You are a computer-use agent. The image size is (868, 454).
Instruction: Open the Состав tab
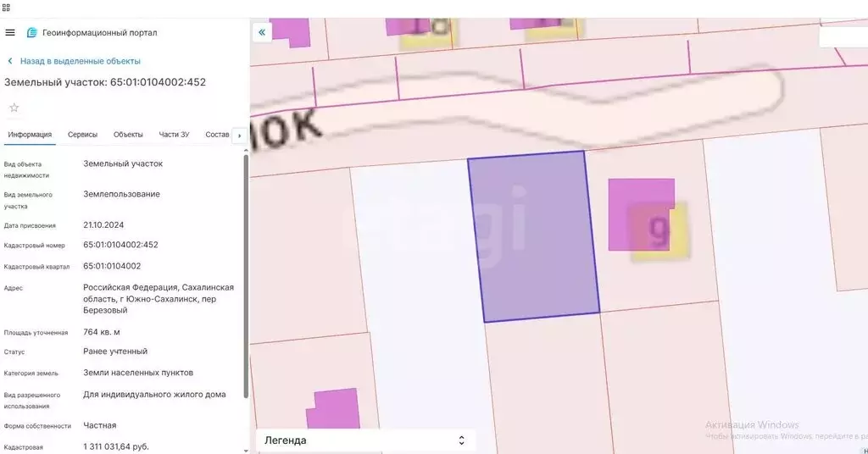click(217, 135)
